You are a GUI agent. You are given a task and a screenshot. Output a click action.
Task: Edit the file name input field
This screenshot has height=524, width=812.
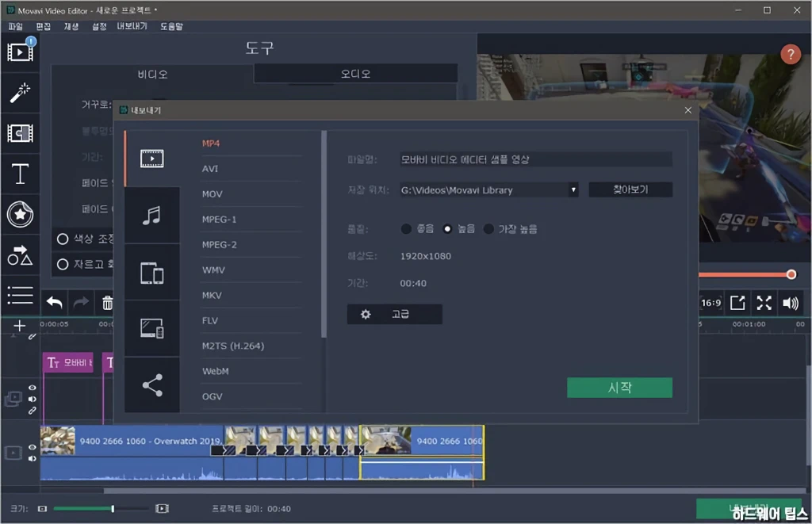(535, 159)
